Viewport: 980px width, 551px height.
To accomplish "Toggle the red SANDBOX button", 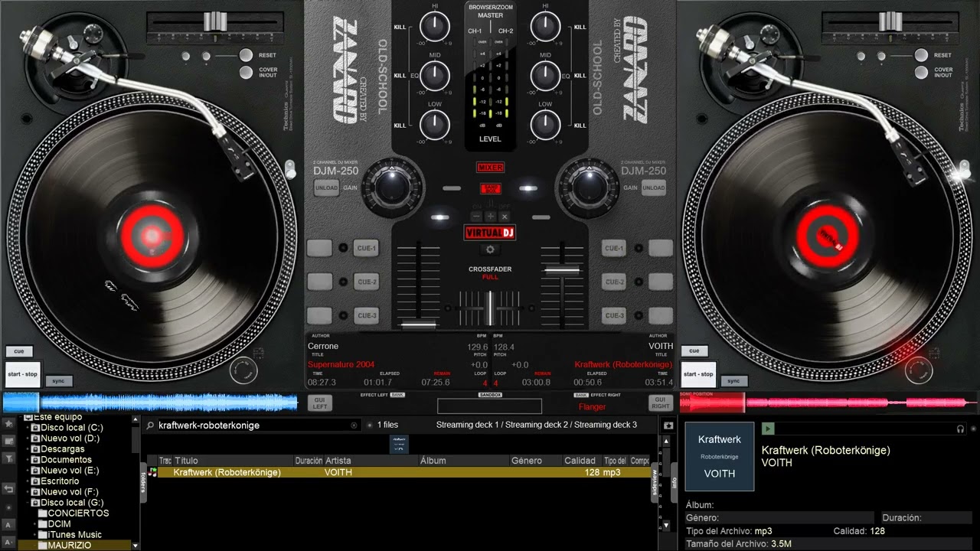I will pyautogui.click(x=490, y=188).
